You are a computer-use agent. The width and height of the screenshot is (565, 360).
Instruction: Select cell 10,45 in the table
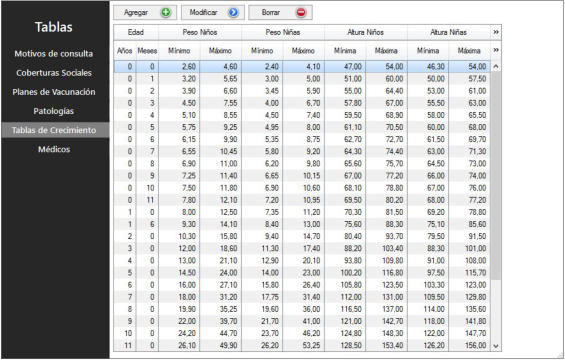pos(221,152)
